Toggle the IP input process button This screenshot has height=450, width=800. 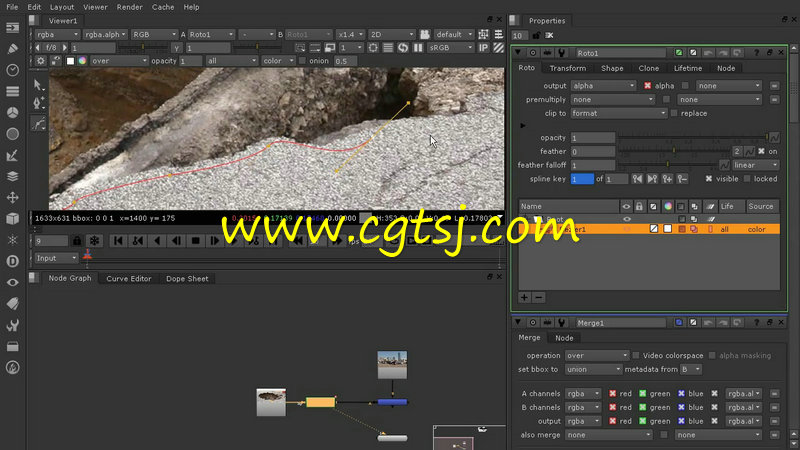pos(483,47)
